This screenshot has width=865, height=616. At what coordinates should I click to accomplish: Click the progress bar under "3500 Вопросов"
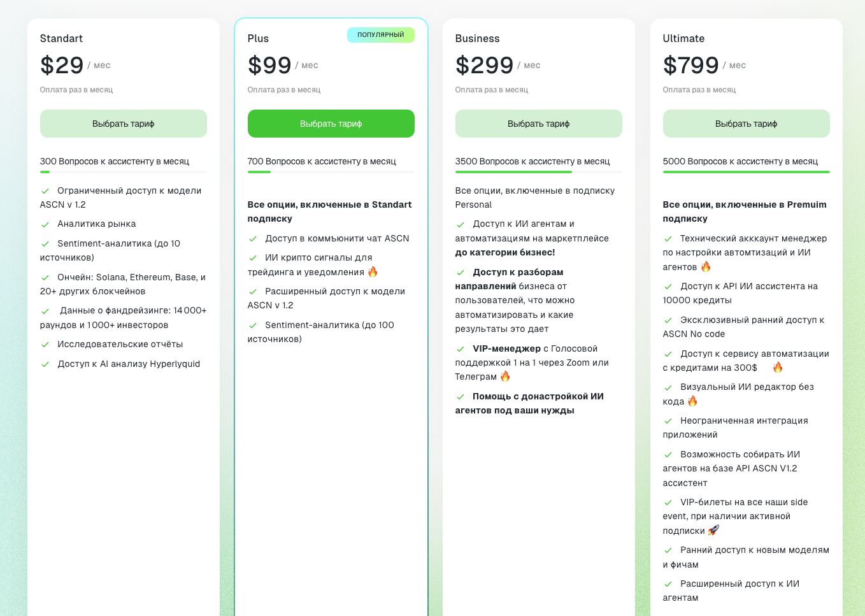click(539, 172)
